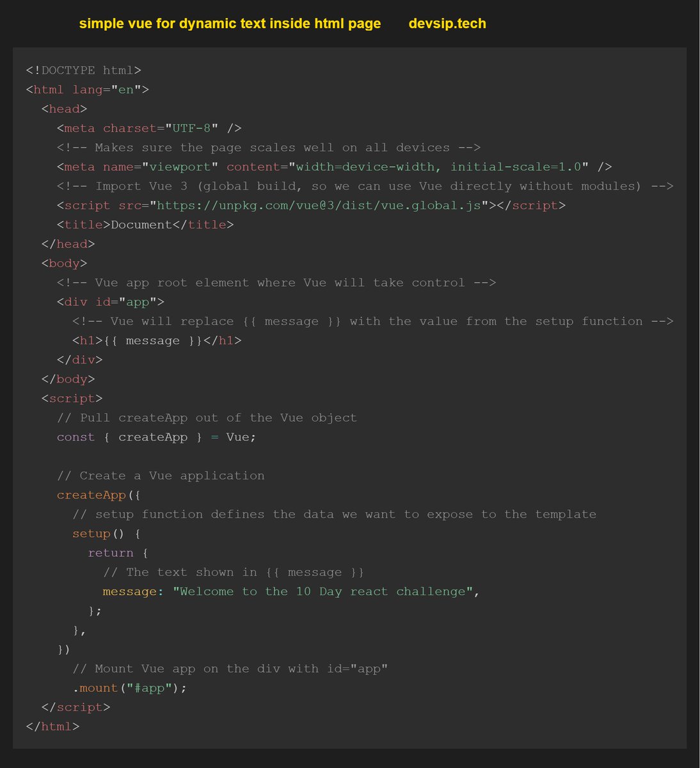Screen dimensions: 700x768
Task: Click the closing </html> tag
Action: pos(53,726)
